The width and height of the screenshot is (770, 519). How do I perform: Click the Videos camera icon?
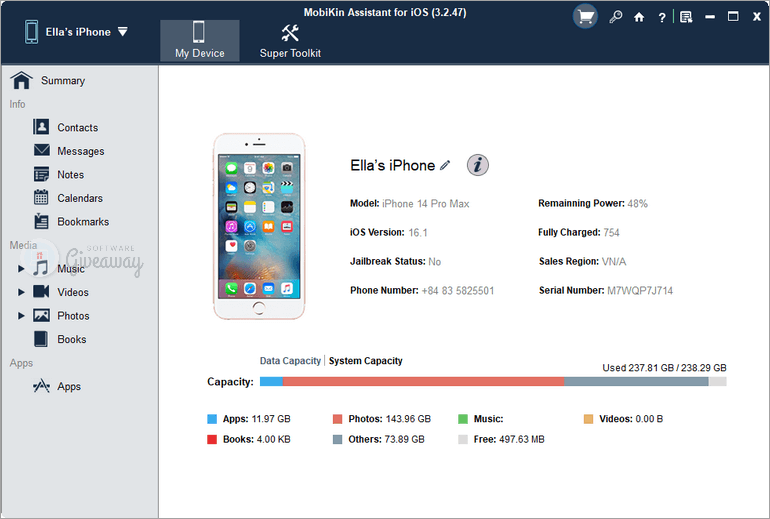(x=41, y=291)
